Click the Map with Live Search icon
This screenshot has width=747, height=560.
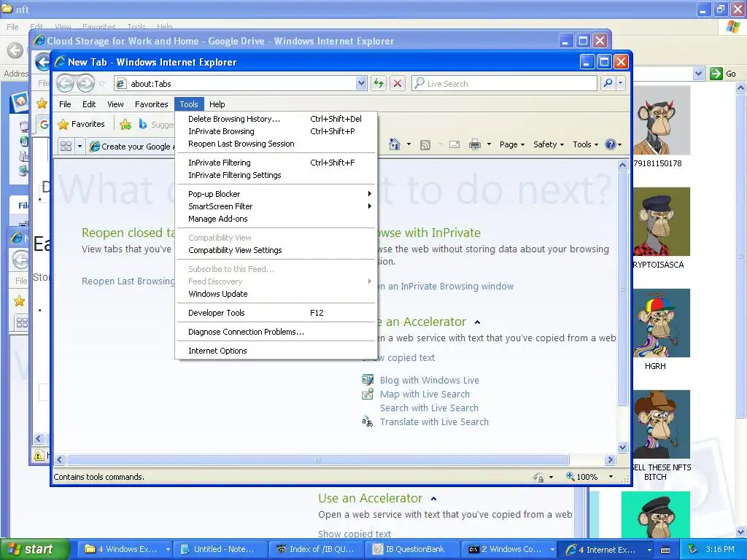pyautogui.click(x=368, y=394)
